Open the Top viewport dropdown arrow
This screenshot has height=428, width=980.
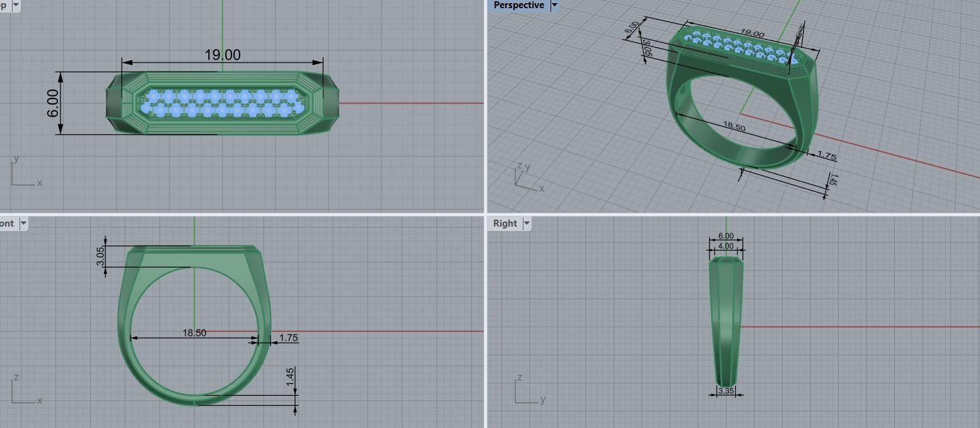pyautogui.click(x=16, y=5)
